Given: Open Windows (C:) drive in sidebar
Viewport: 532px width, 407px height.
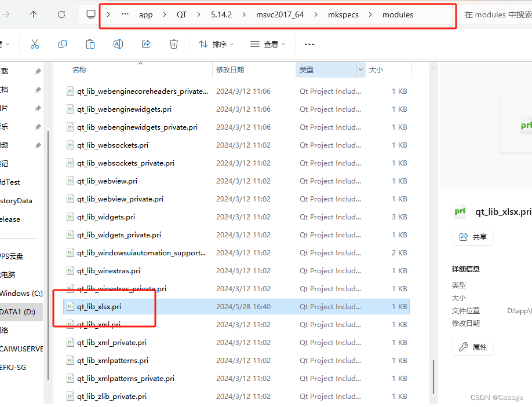Looking at the screenshot, I should [x=21, y=293].
